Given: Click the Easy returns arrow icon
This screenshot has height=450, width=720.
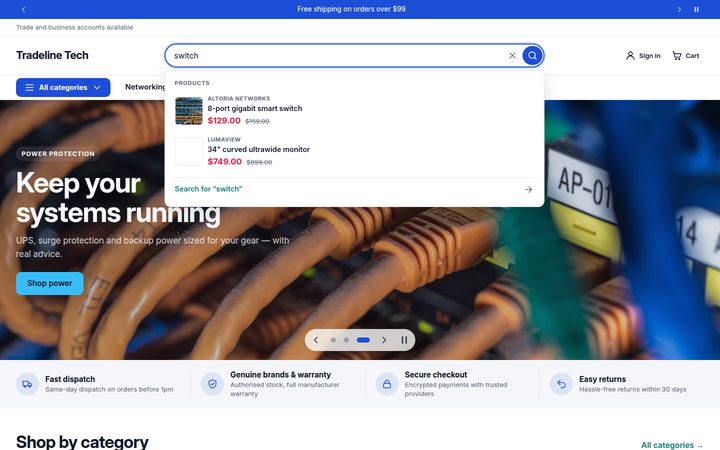Looking at the screenshot, I should [x=562, y=384].
